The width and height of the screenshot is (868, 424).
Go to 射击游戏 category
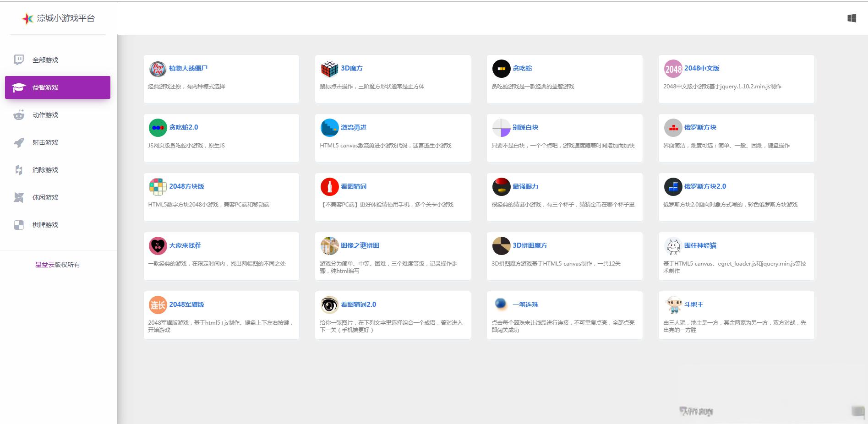click(58, 142)
